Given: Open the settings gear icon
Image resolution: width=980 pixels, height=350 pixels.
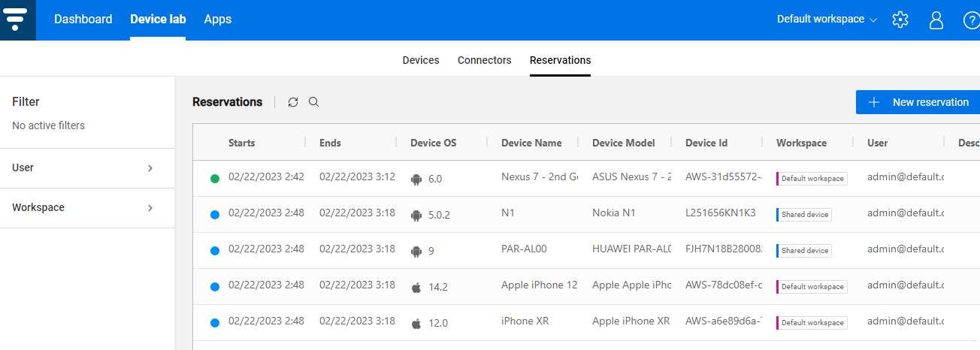Looking at the screenshot, I should point(900,20).
